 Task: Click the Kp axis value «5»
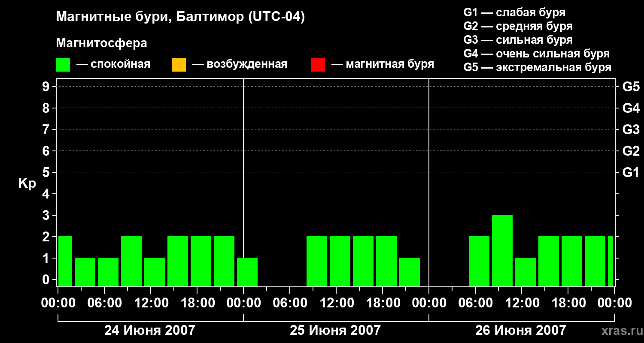47,172
